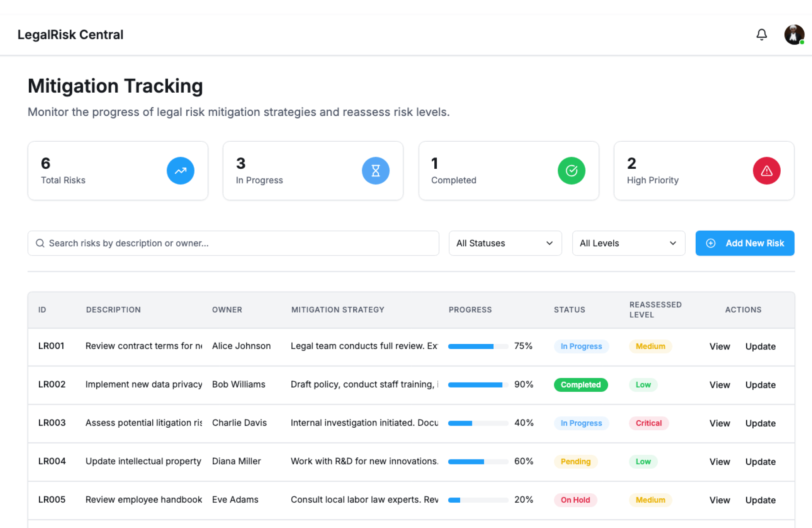Click the magnifier icon in search bar
Screen dimensions: 812x528
coord(40,243)
